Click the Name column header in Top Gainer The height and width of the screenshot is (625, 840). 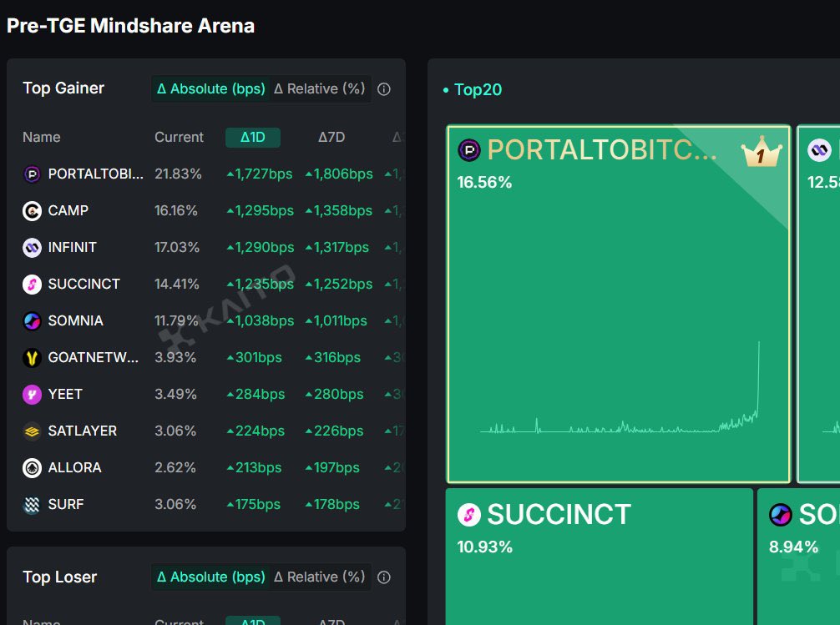41,138
